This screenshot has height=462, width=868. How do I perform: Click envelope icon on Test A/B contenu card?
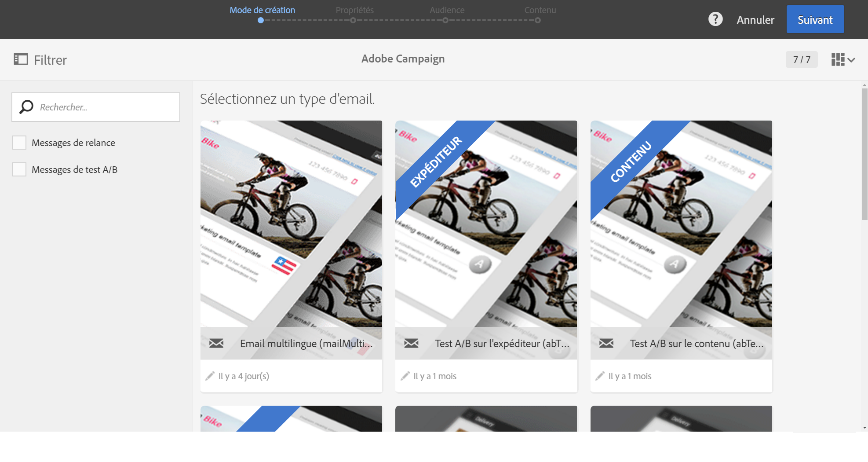click(x=606, y=343)
